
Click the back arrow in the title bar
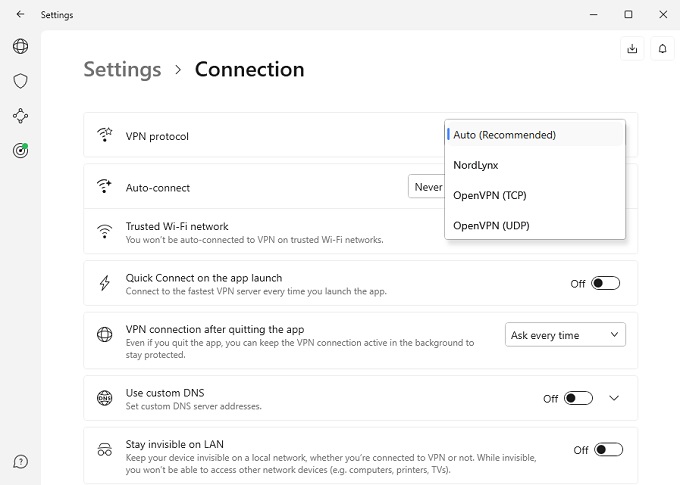pos(20,15)
